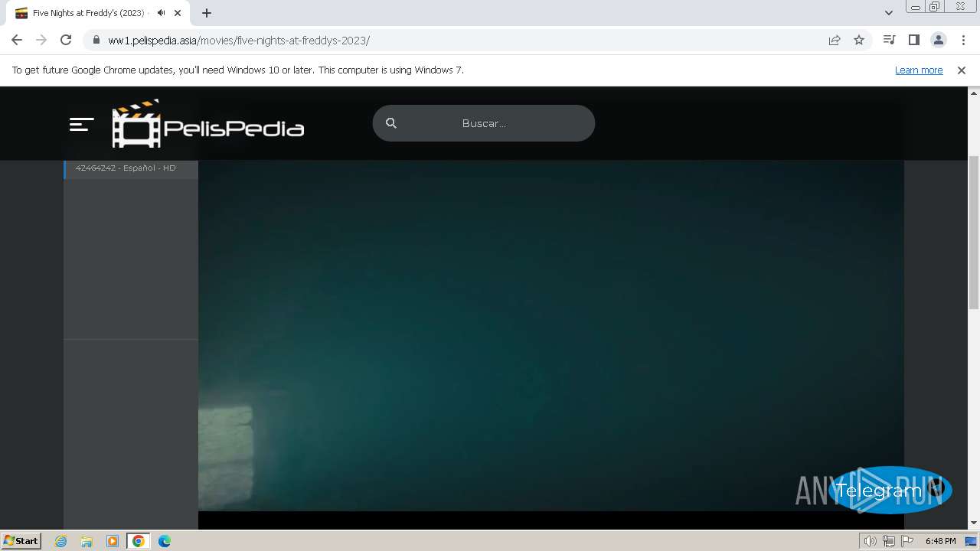This screenshot has width=980, height=551.
Task: Open a new browser tab
Action: point(207,13)
